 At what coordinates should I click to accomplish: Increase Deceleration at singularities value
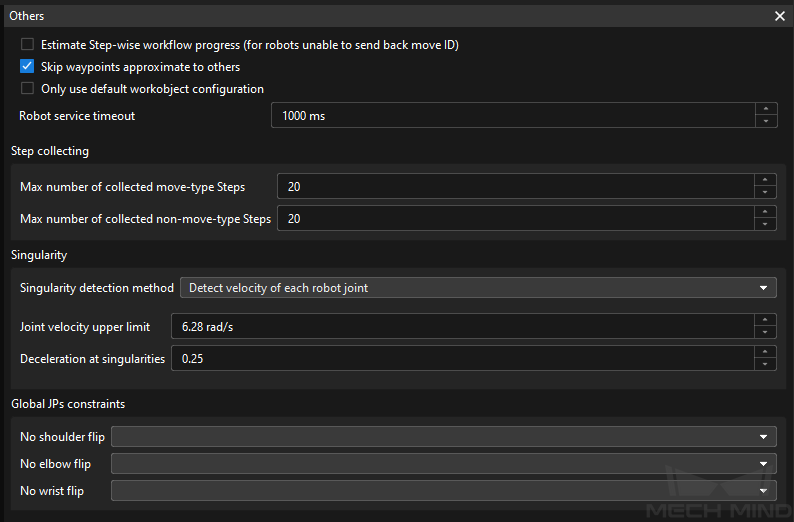click(765, 352)
